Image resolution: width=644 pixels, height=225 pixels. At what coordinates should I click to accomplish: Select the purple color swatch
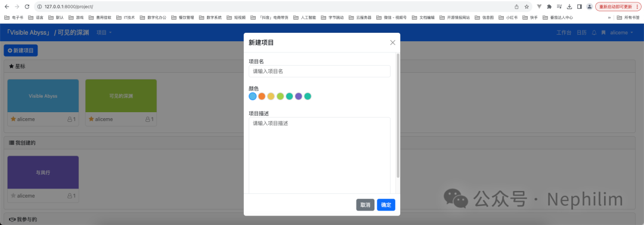299,96
